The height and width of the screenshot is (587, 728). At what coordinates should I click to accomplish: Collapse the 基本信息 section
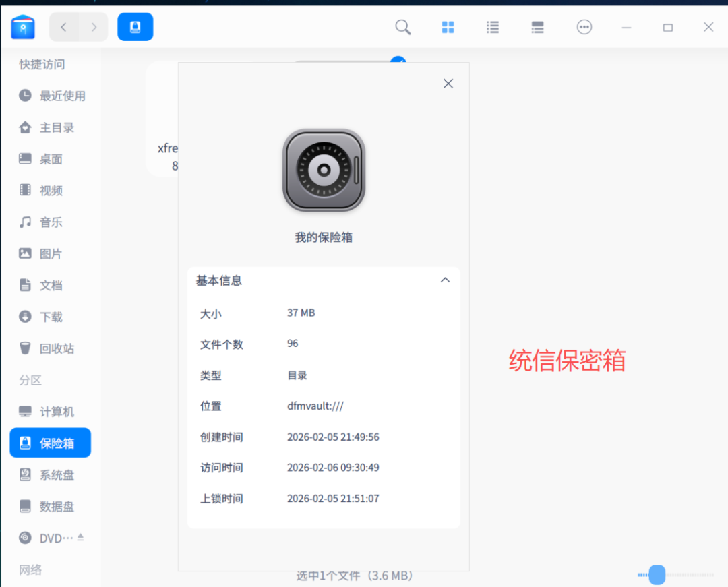(x=445, y=280)
